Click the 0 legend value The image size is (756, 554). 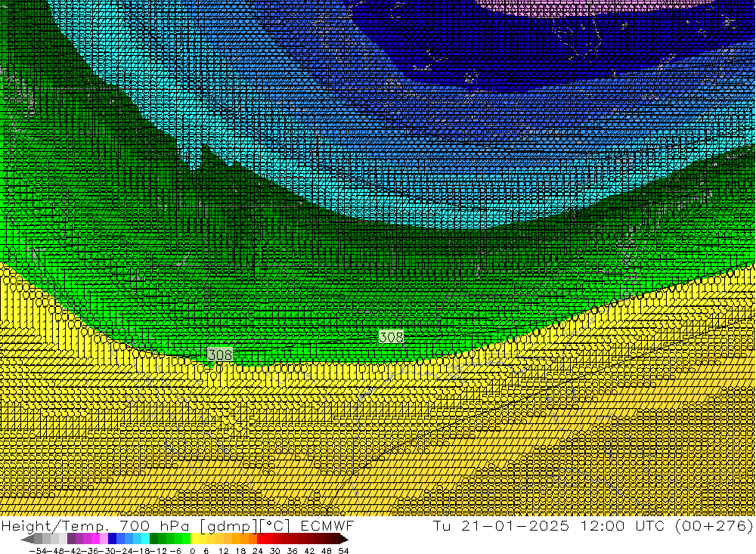click(192, 551)
